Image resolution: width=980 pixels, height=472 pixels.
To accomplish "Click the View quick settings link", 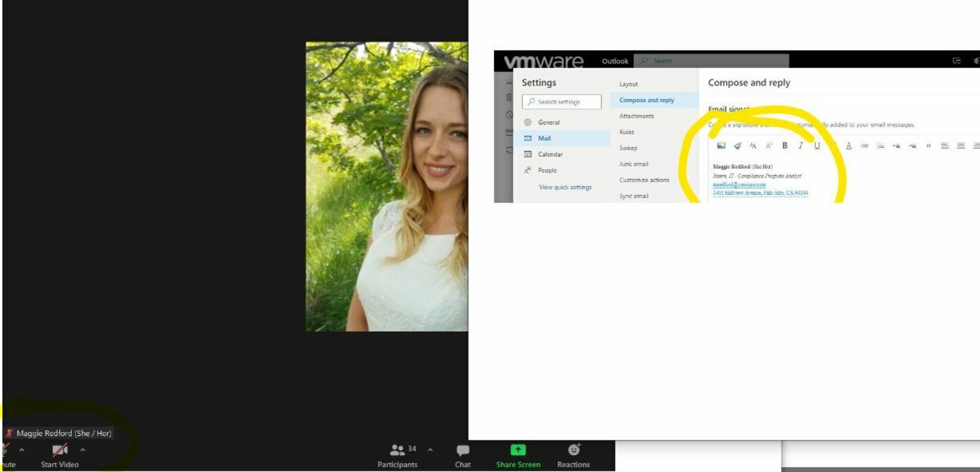I will (x=565, y=187).
